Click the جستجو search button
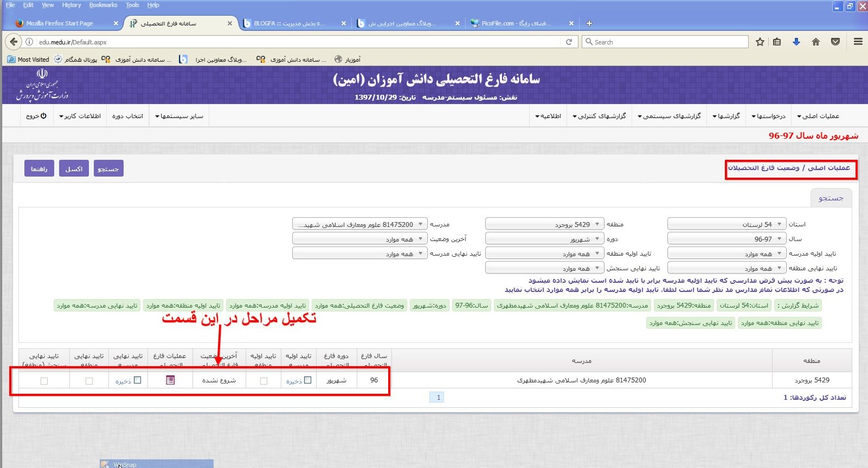 point(108,168)
